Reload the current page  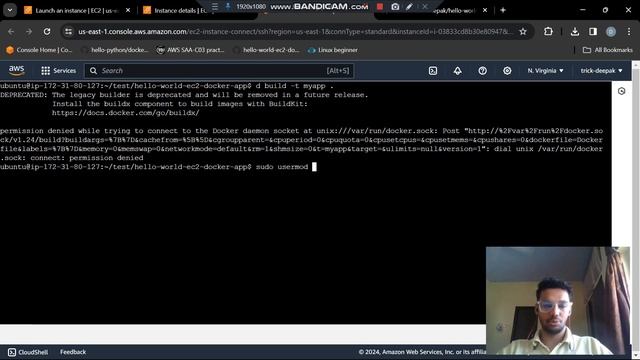47,31
